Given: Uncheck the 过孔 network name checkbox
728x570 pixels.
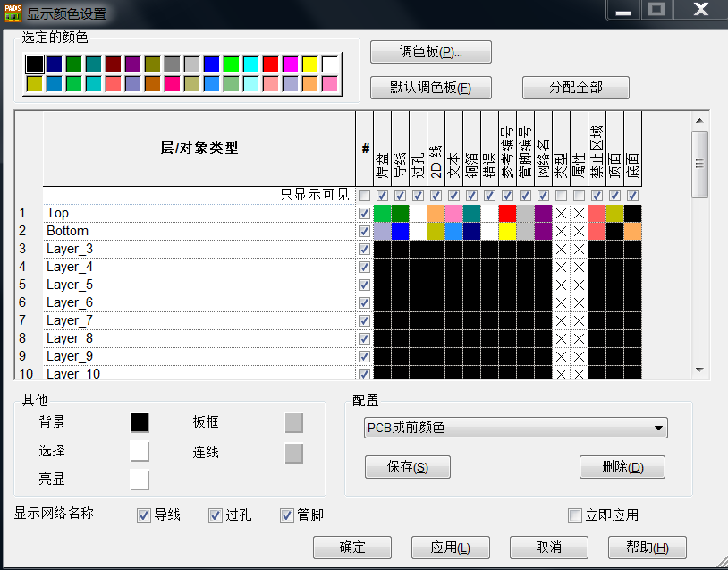Looking at the screenshot, I should click(x=216, y=515).
